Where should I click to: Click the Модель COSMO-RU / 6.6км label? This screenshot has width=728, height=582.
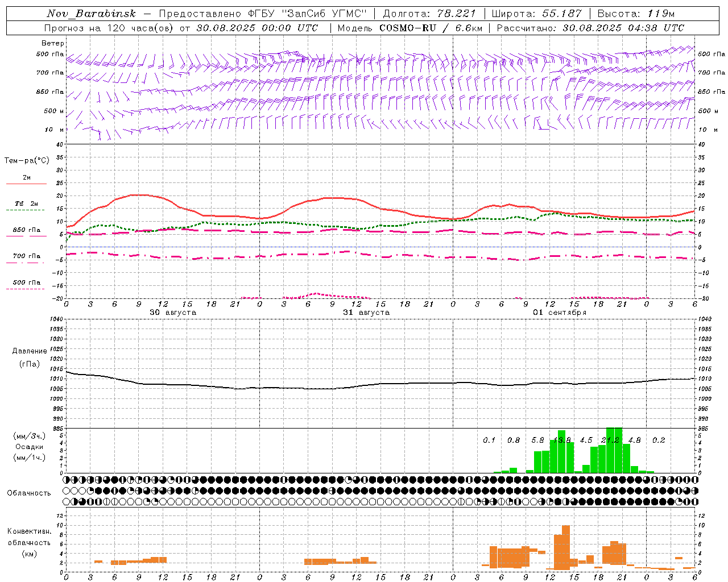(409, 28)
